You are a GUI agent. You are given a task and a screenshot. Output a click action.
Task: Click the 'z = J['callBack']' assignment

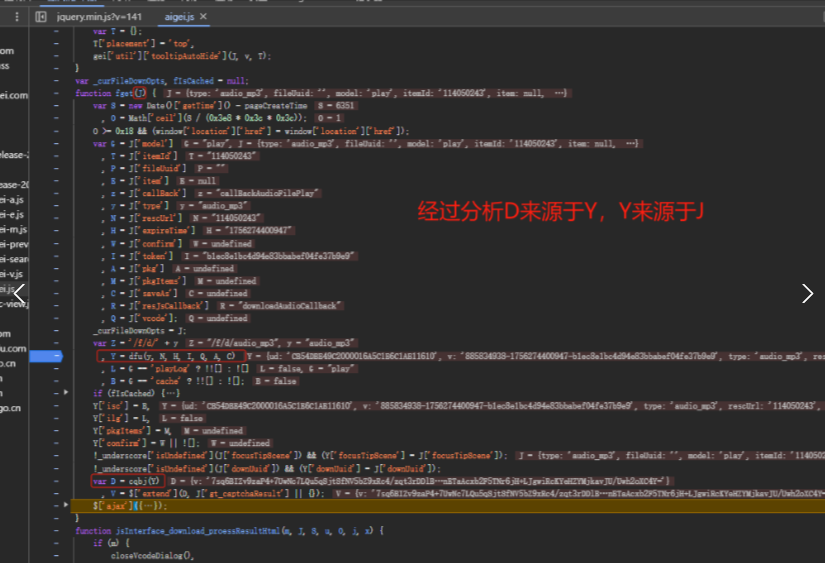pyautogui.click(x=148, y=193)
